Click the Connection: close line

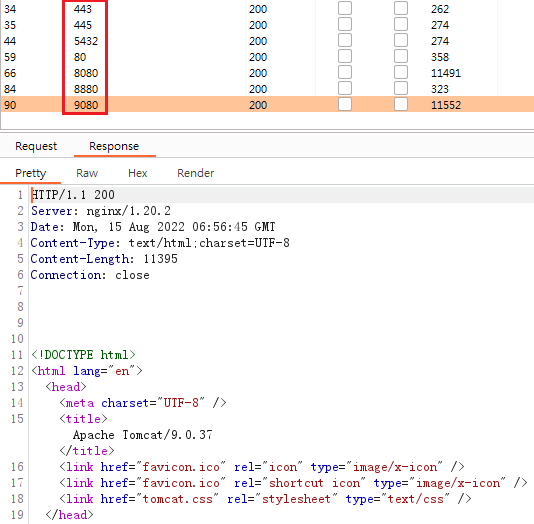pyautogui.click(x=90, y=275)
